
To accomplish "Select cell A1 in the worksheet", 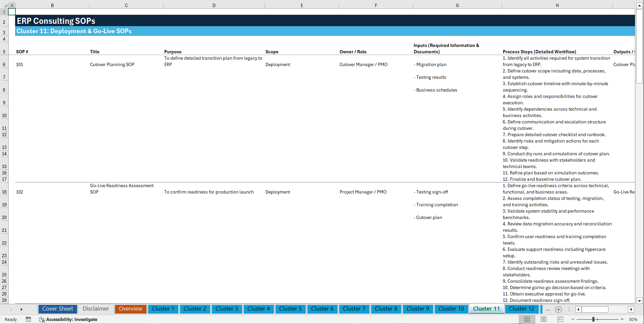I will 12,11.
